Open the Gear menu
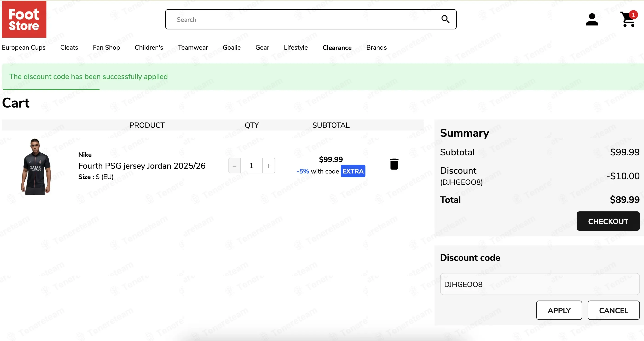 (262, 48)
